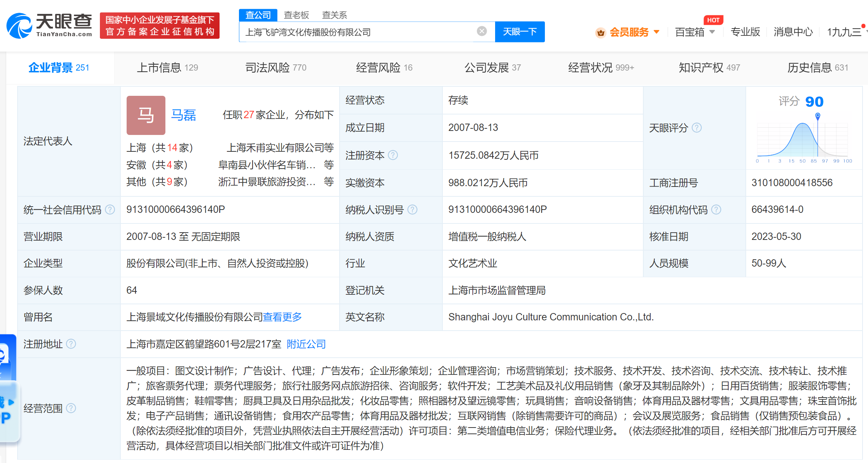This screenshot has width=868, height=463.
Task: Open 消息中心 in the top bar
Action: 793,32
